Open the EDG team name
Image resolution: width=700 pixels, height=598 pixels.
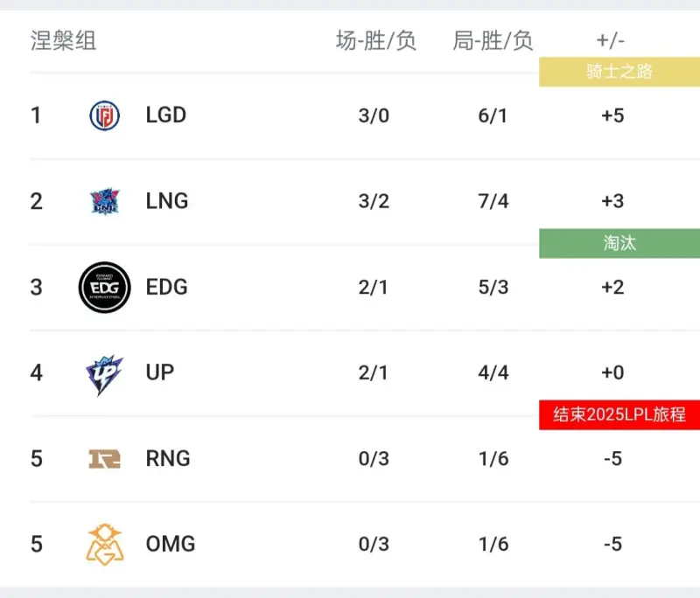pos(167,287)
